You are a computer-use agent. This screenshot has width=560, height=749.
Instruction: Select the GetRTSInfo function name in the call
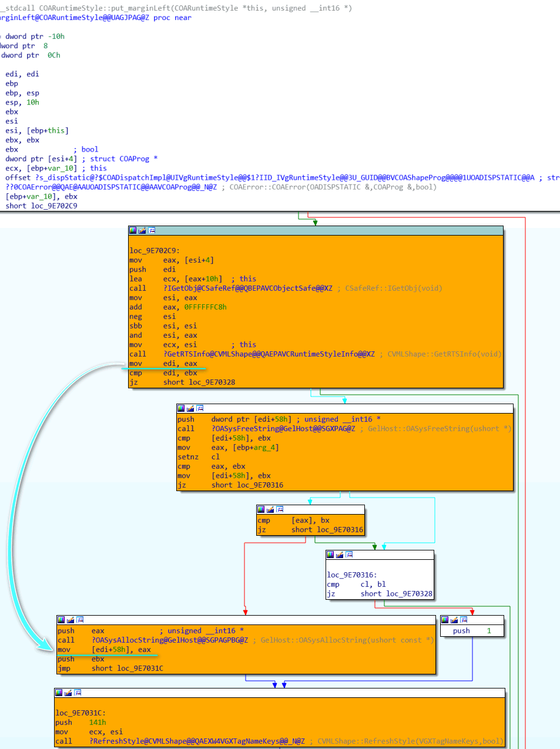point(269,354)
